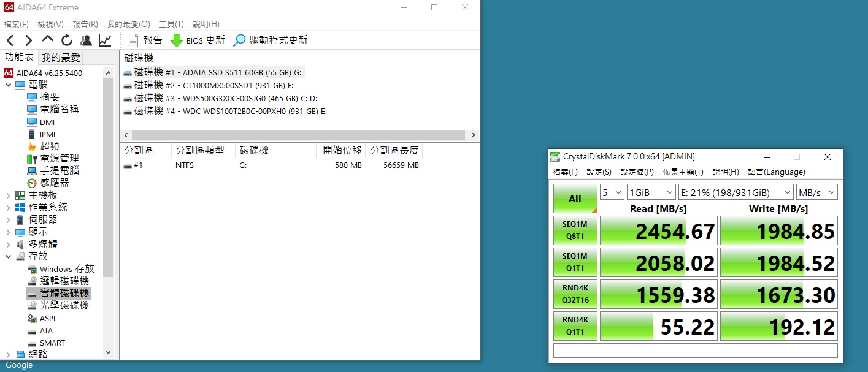Open the 工具(T) menu in AIDA64
868x372 pixels.
[x=171, y=24]
